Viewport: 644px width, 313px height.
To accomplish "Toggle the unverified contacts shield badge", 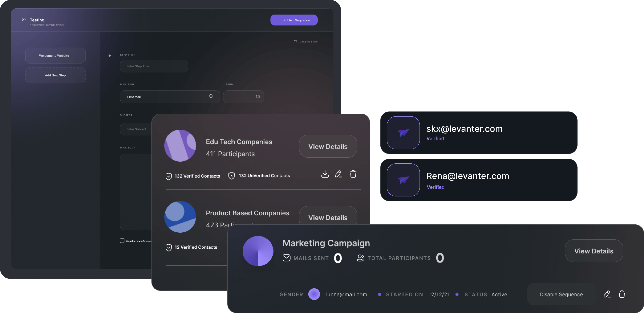I will pyautogui.click(x=231, y=176).
